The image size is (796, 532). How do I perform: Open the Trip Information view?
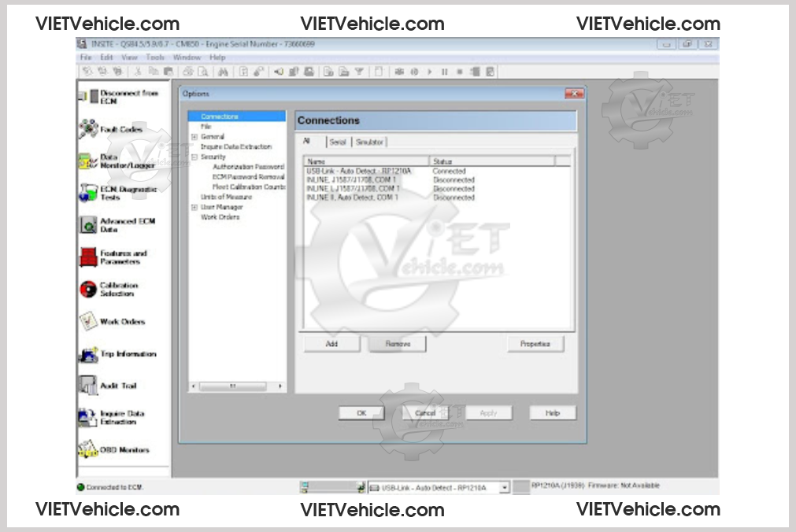pos(88,354)
